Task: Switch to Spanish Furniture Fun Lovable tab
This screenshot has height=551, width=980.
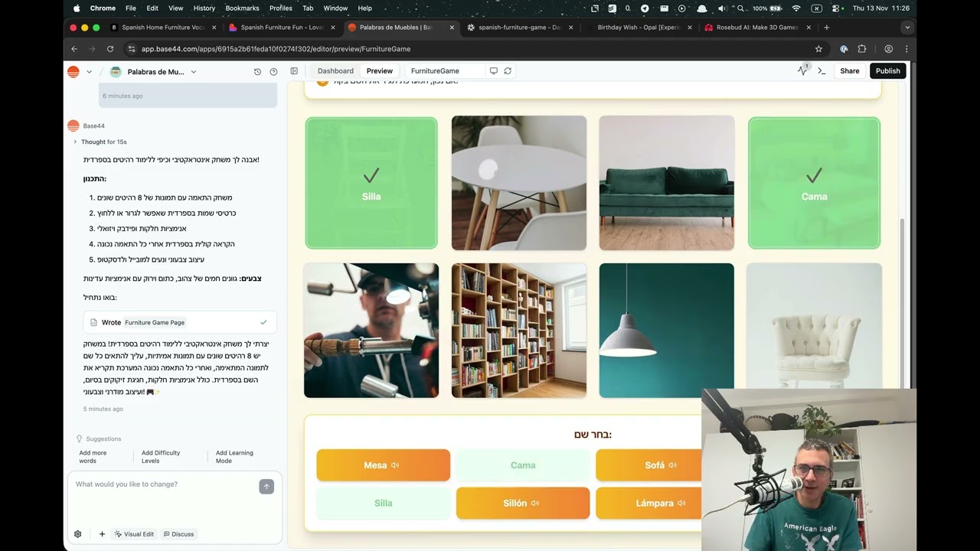Action: (x=282, y=28)
